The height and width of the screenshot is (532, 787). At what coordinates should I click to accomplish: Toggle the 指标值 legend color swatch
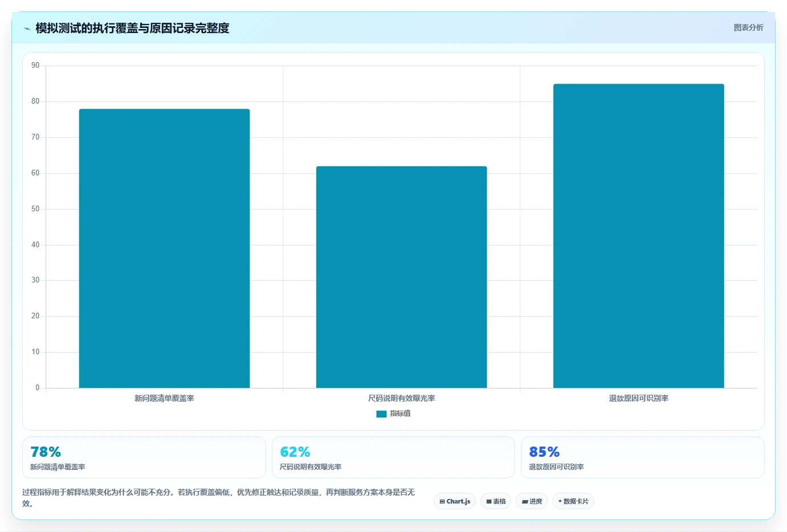[381, 414]
